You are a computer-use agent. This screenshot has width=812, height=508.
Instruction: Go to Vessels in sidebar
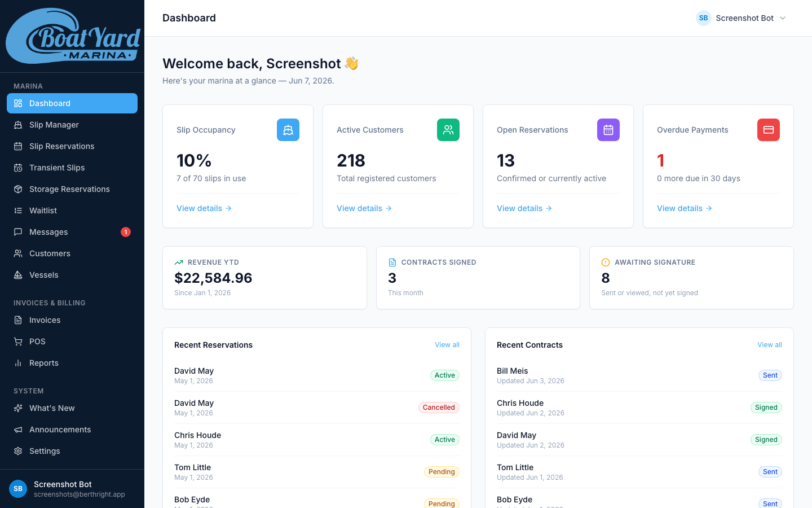(x=72, y=275)
